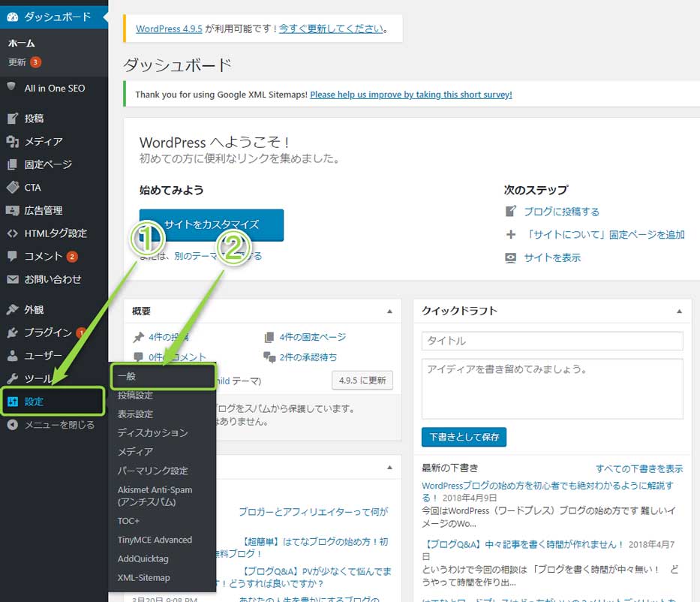This screenshot has height=602, width=700.
Task: Click 4件の固定ページ link text
Action: (x=313, y=337)
